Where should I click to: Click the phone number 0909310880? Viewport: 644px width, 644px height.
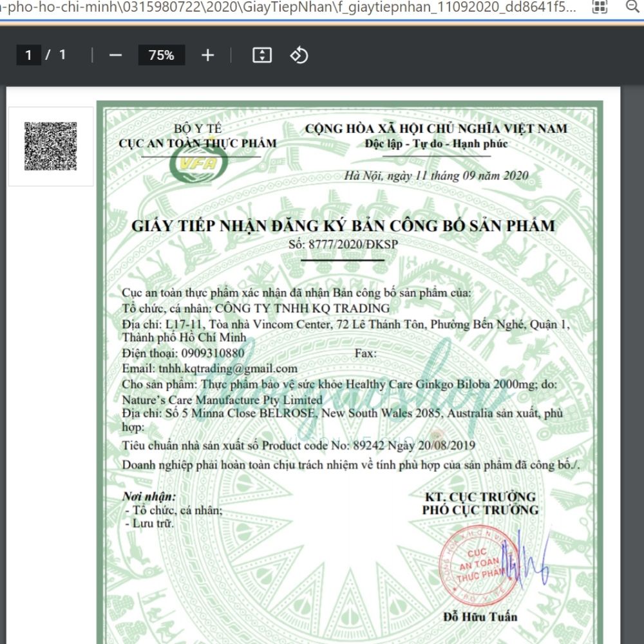(213, 353)
